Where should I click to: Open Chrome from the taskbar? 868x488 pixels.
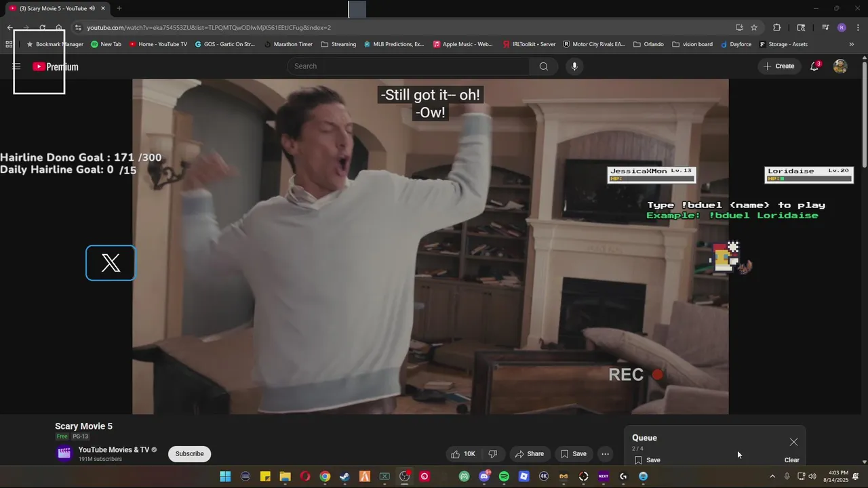tap(325, 476)
